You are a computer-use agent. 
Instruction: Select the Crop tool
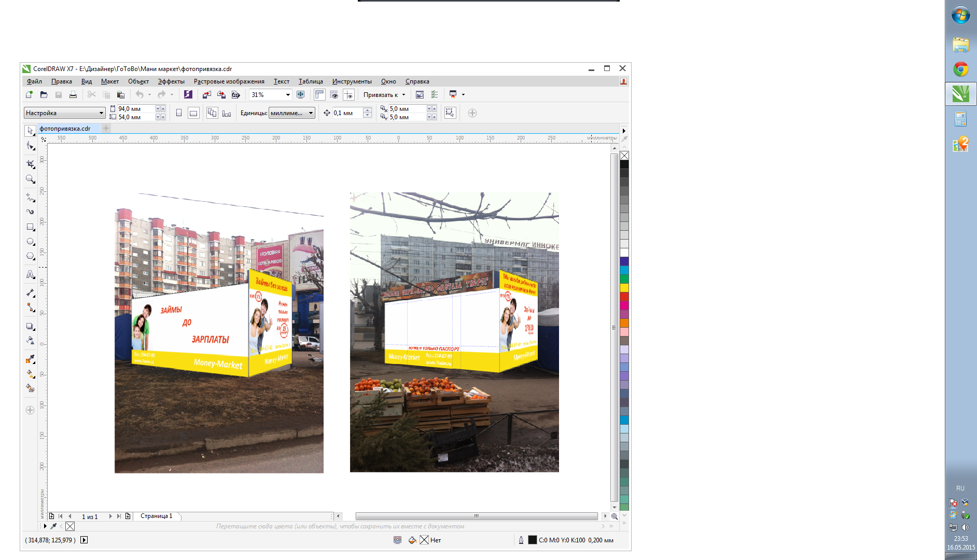tap(30, 164)
